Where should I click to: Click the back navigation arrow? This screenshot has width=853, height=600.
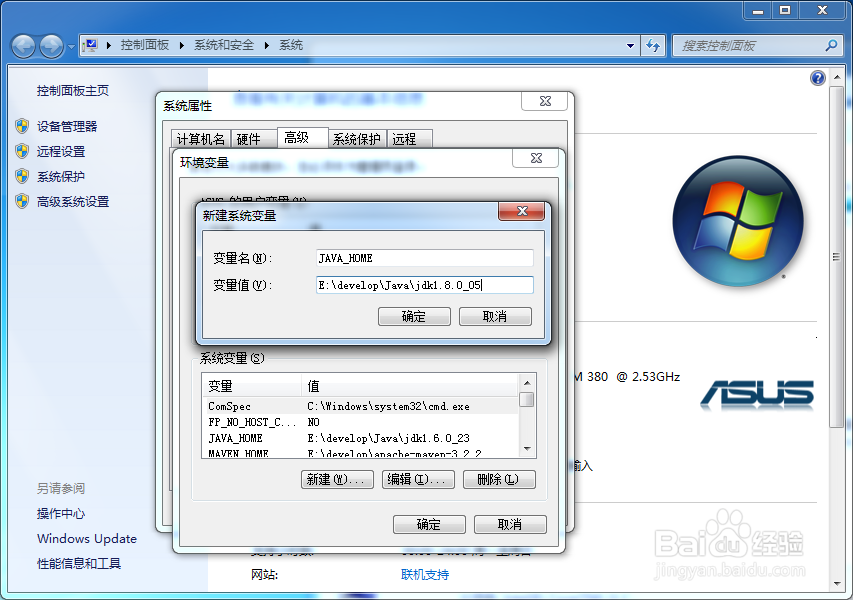(x=22, y=45)
